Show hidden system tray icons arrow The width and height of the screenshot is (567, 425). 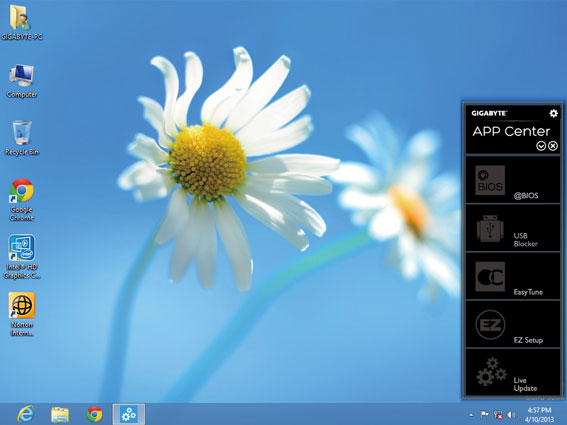[x=471, y=415]
